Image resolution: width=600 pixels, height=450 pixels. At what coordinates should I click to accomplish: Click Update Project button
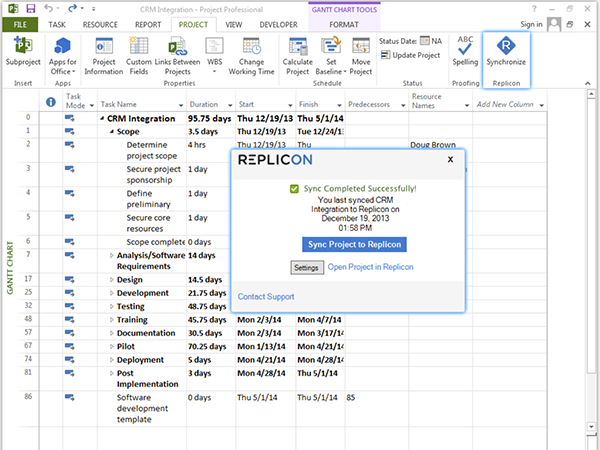(x=411, y=55)
